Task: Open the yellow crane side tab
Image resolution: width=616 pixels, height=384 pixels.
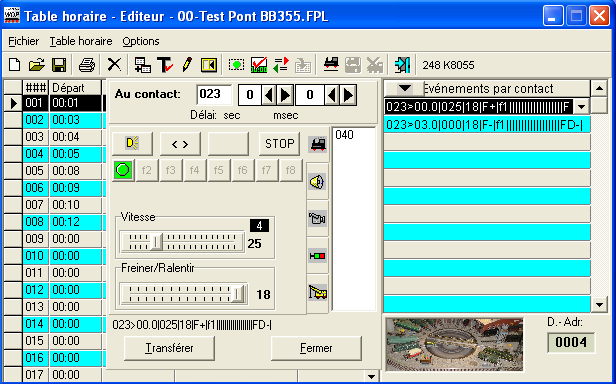Action: (x=317, y=292)
